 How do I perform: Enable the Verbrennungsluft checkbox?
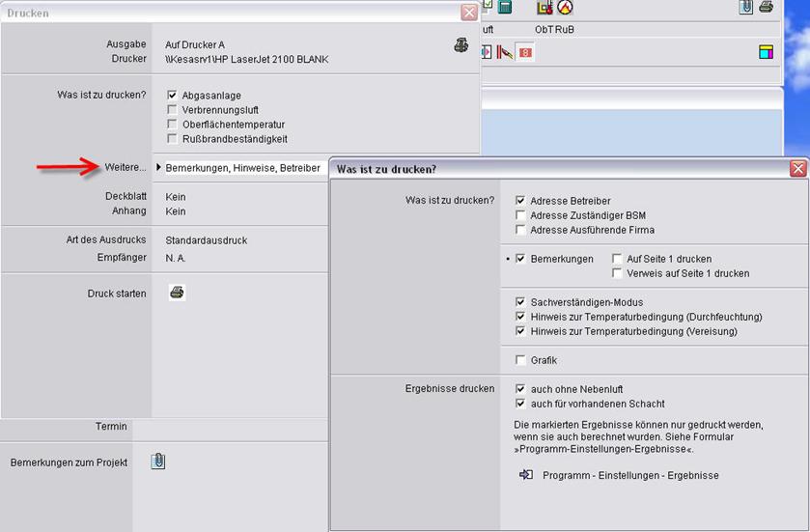click(x=172, y=109)
